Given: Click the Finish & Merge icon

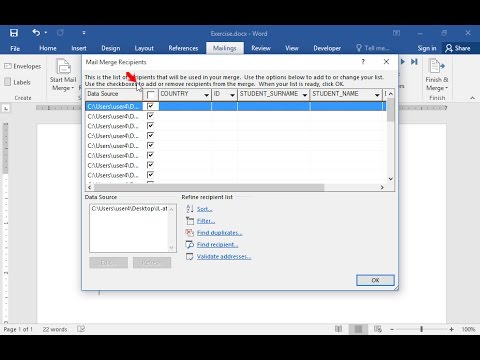Looking at the screenshot, I should (x=437, y=66).
